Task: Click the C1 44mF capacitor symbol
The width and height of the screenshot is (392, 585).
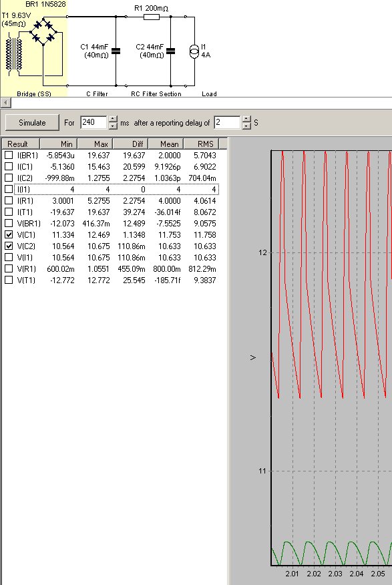Action: point(116,51)
